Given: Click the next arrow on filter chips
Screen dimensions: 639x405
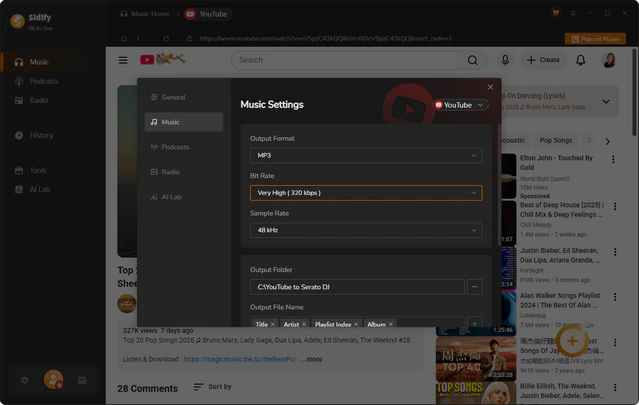Looking at the screenshot, I should click(x=607, y=142).
